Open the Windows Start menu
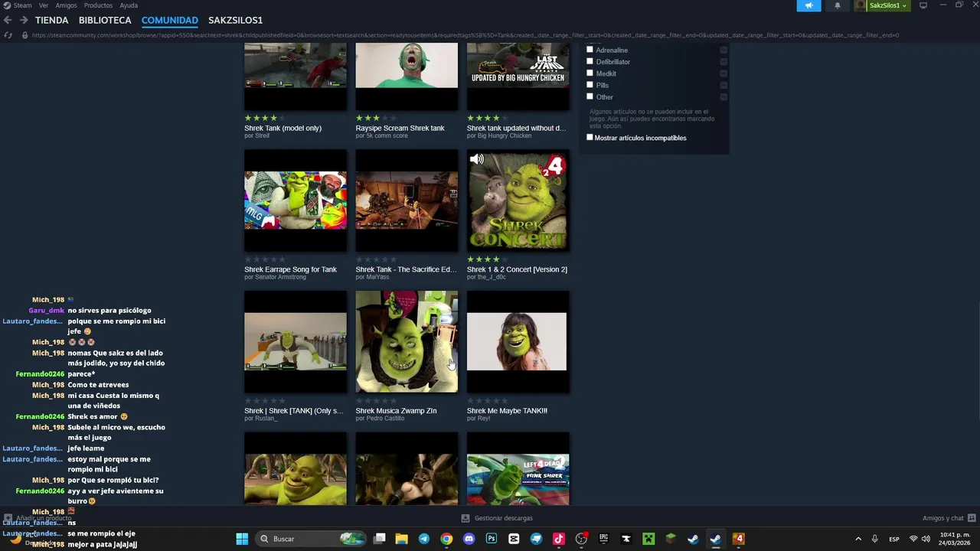Image resolution: width=980 pixels, height=551 pixels. pyautogui.click(x=242, y=539)
